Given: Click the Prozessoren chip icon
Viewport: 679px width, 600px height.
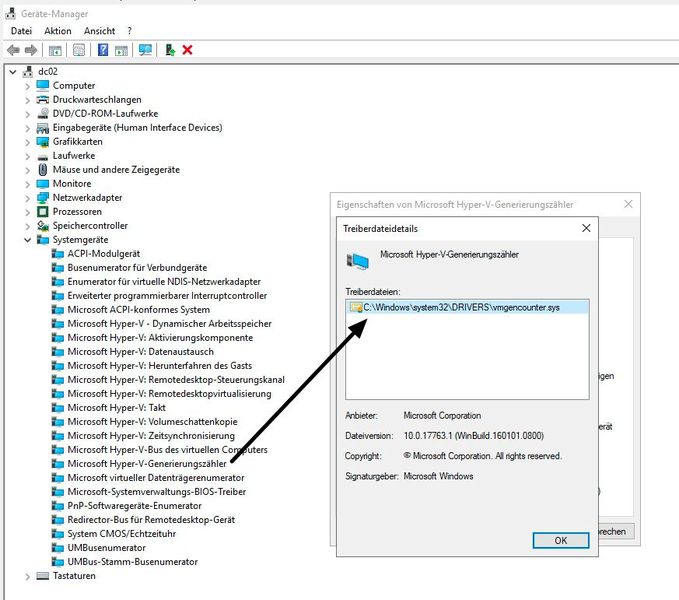Looking at the screenshot, I should tap(42, 212).
